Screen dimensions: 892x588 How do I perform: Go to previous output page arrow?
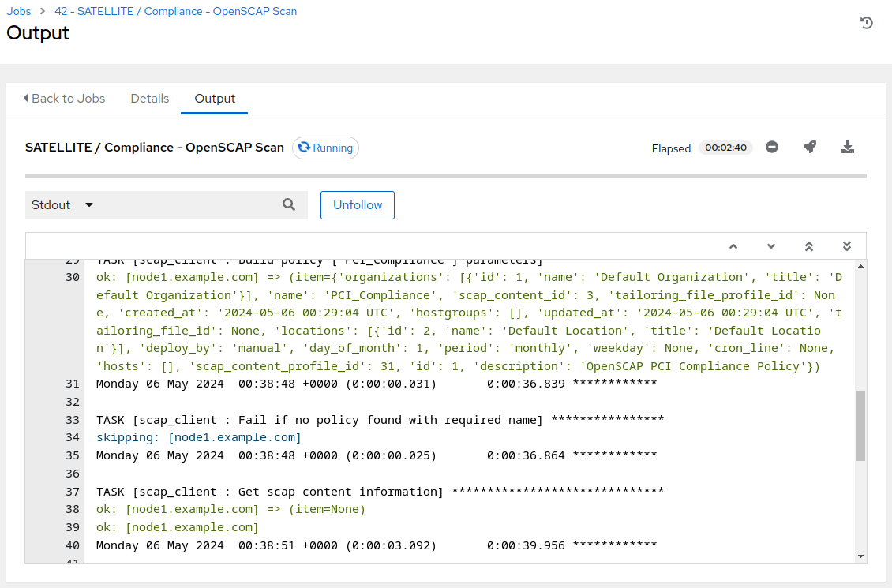click(733, 246)
